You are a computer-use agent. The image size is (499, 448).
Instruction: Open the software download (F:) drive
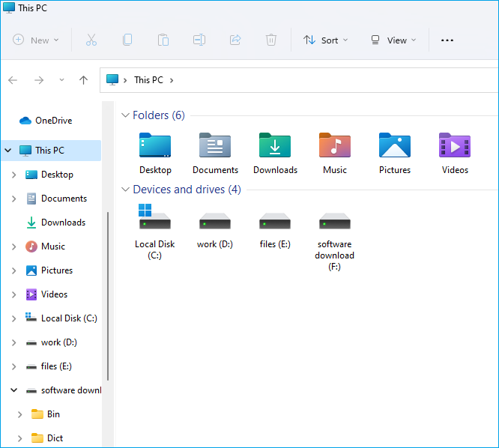pyautogui.click(x=335, y=221)
